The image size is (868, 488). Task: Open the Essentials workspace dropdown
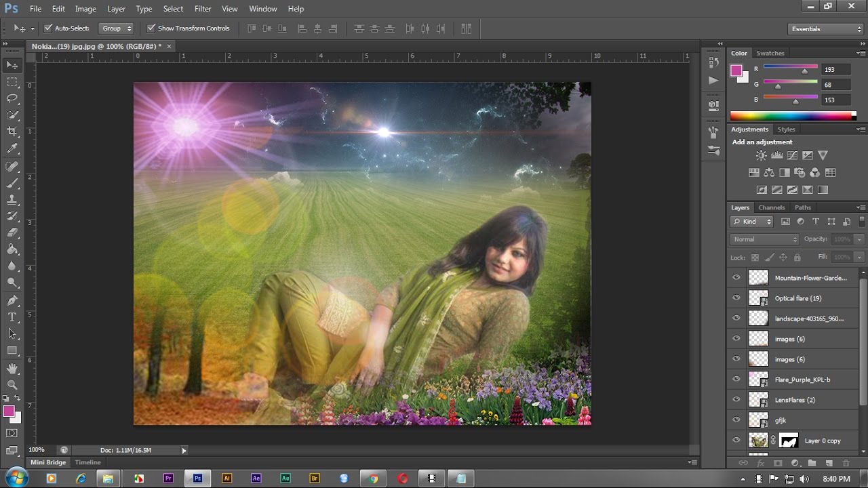pos(826,29)
